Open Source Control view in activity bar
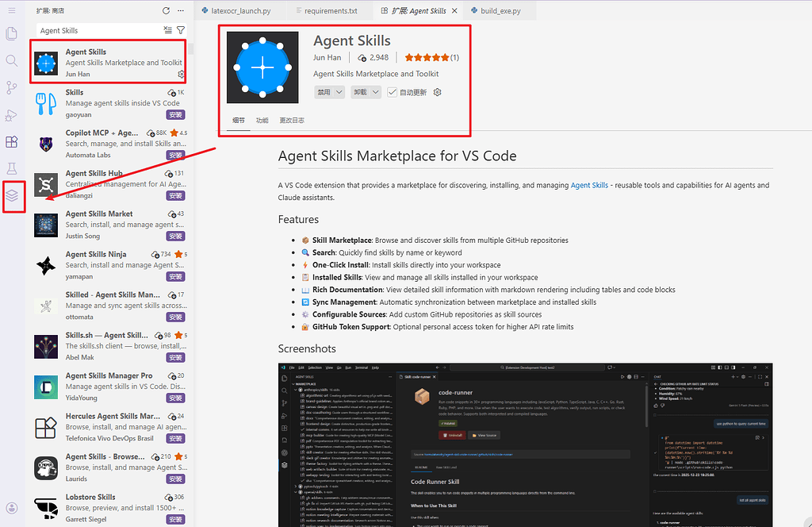The height and width of the screenshot is (527, 812). point(11,87)
